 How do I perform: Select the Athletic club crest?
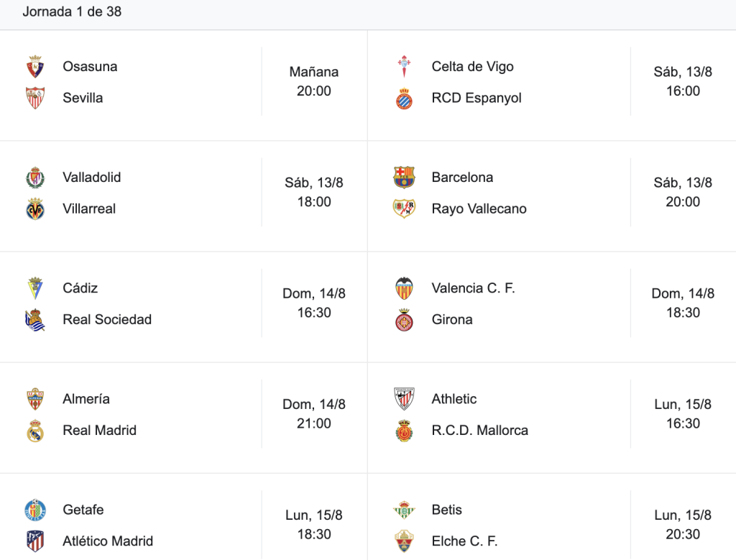coord(404,399)
